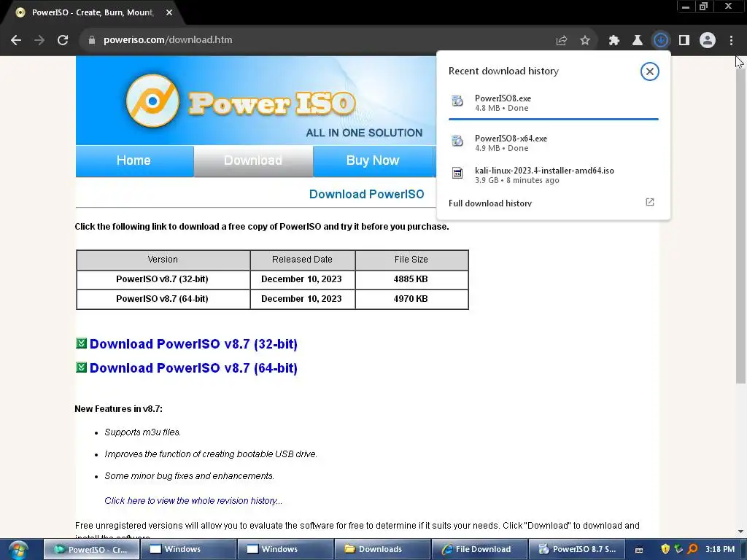
Task: Click the on-screen keyboard tray icon
Action: click(639, 550)
